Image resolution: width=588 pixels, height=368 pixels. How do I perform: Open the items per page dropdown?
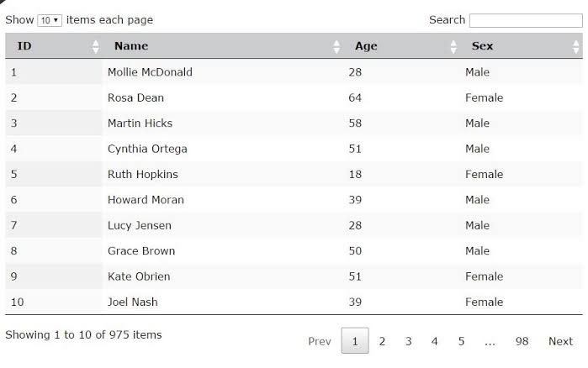click(50, 20)
